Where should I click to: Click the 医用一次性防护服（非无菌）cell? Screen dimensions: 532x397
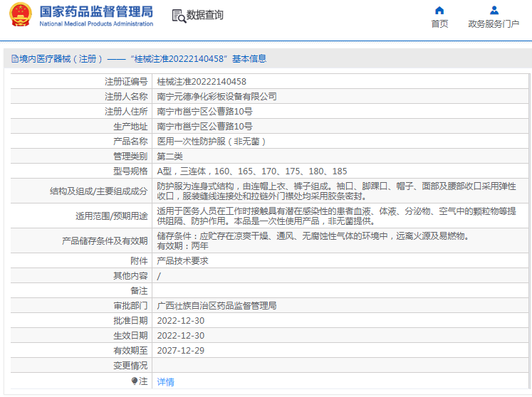[x=211, y=142]
